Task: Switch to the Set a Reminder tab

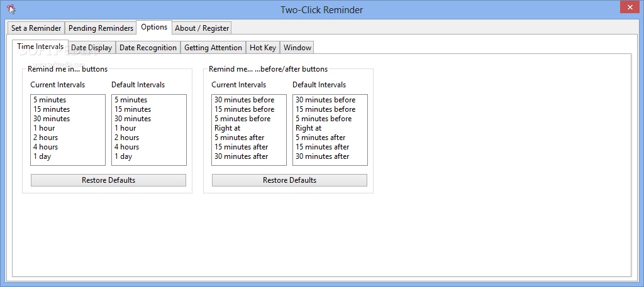Action: (x=36, y=28)
